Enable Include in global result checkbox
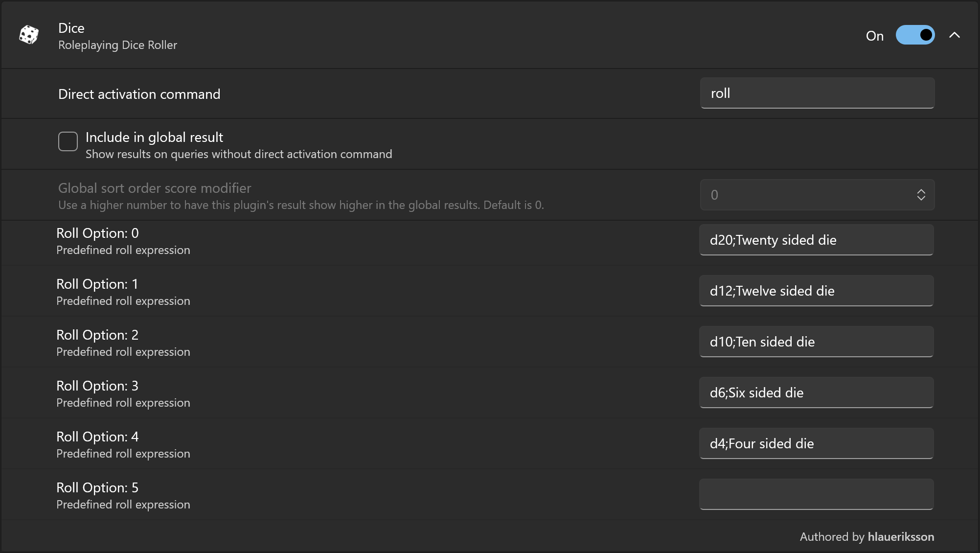 (68, 141)
